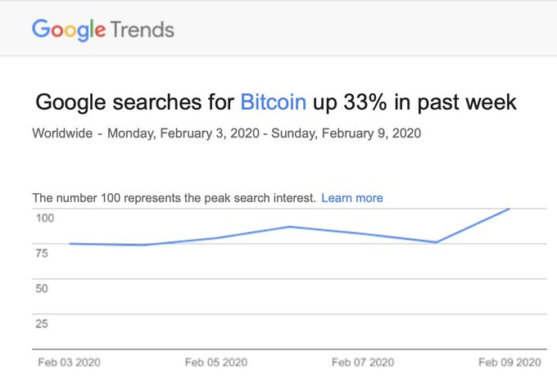This screenshot has width=557, height=392.
Task: Click the line's local peak near Feb 06
Action: pos(290,227)
